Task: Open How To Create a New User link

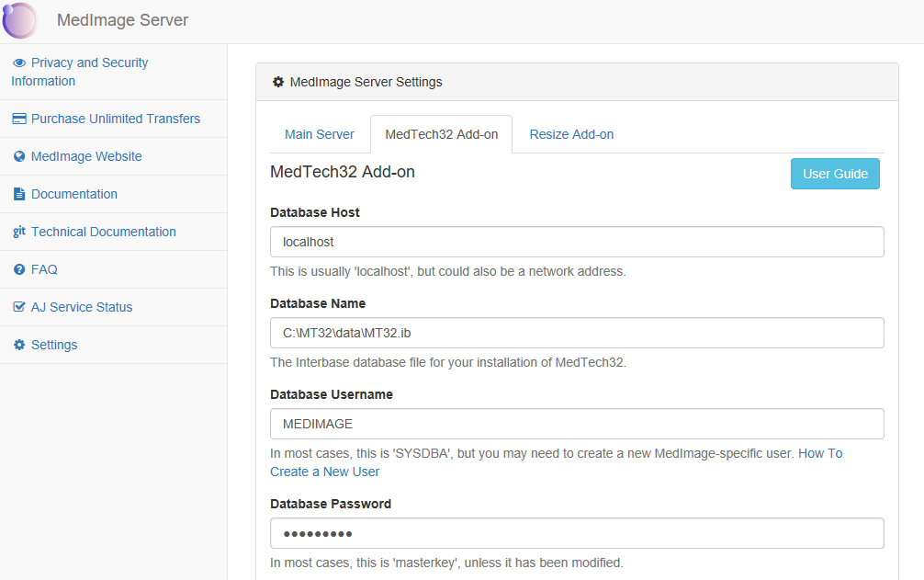Action: tap(325, 472)
